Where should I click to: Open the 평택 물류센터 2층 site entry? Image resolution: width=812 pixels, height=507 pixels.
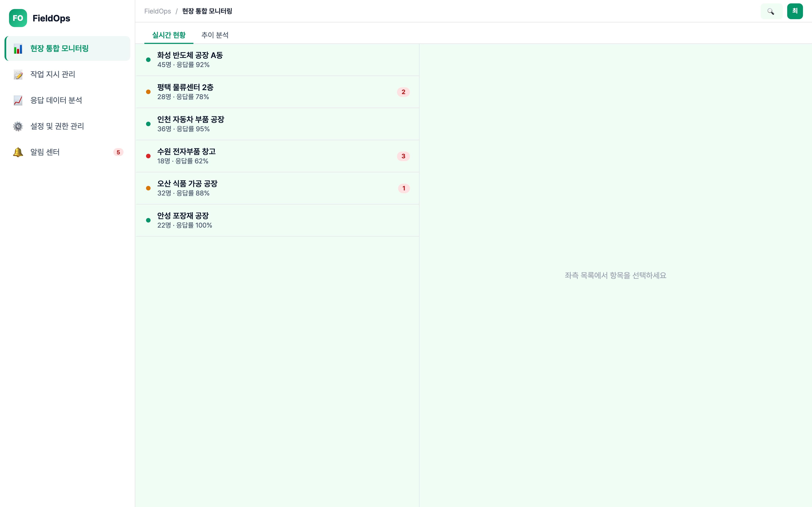tap(185, 92)
